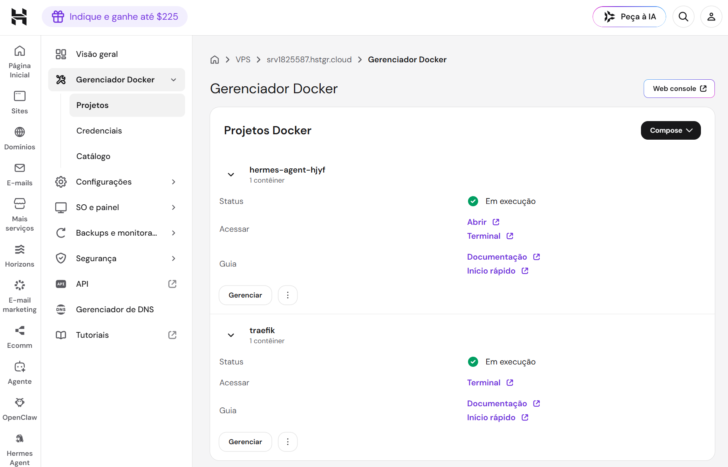Click the hermes-agent-hjyf project name

pos(287,170)
